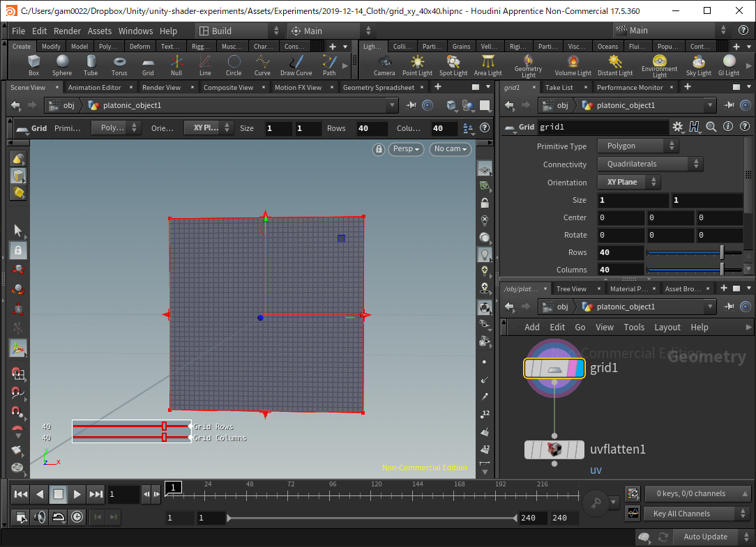Click the Key All Channels button
756x547 pixels.
697,514
